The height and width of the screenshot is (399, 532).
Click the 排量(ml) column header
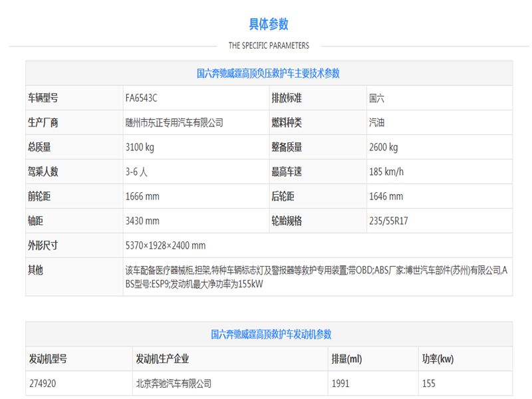(x=346, y=358)
